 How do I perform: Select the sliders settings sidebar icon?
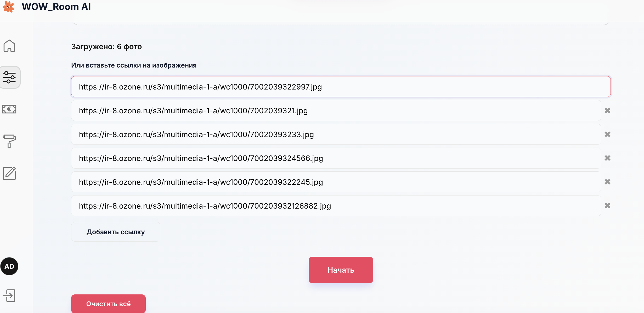pyautogui.click(x=9, y=77)
